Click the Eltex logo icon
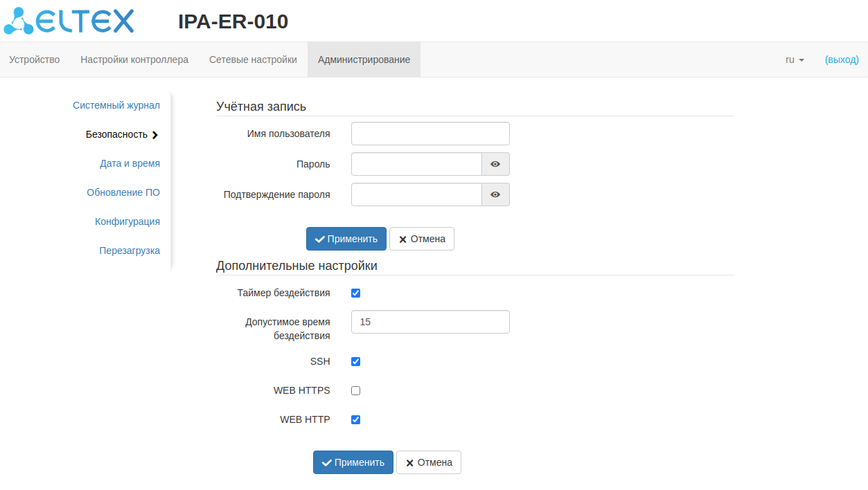The image size is (868, 490). [19, 21]
